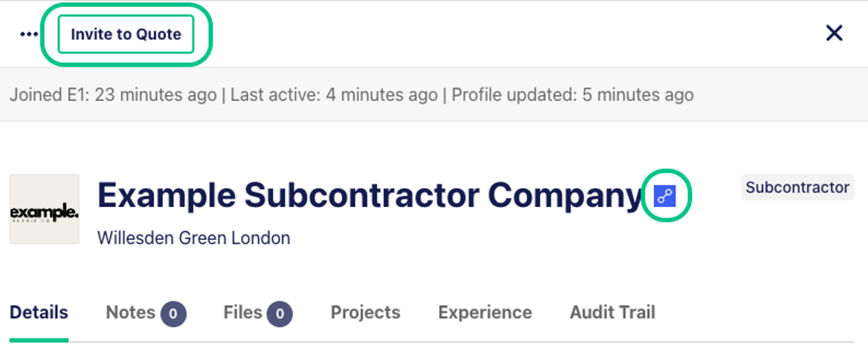Click the Invite to Quote button
Viewport: 868px width, 352px height.
tap(126, 34)
